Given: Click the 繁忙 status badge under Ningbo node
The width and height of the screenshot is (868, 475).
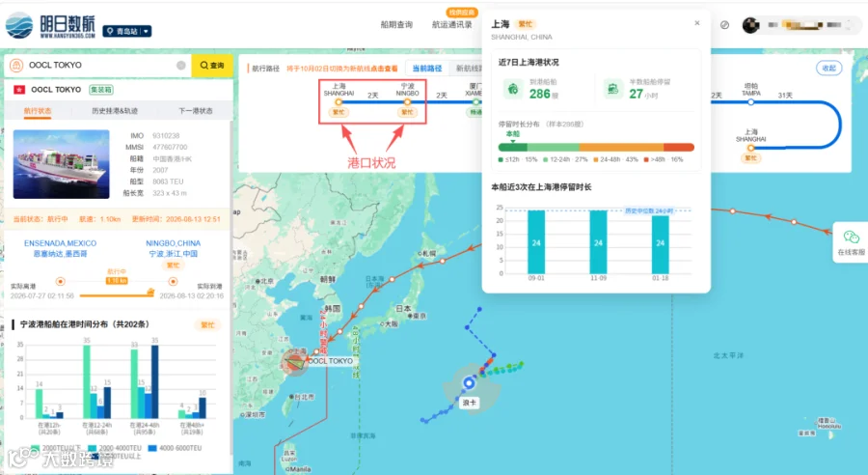Looking at the screenshot, I should click(x=407, y=113).
